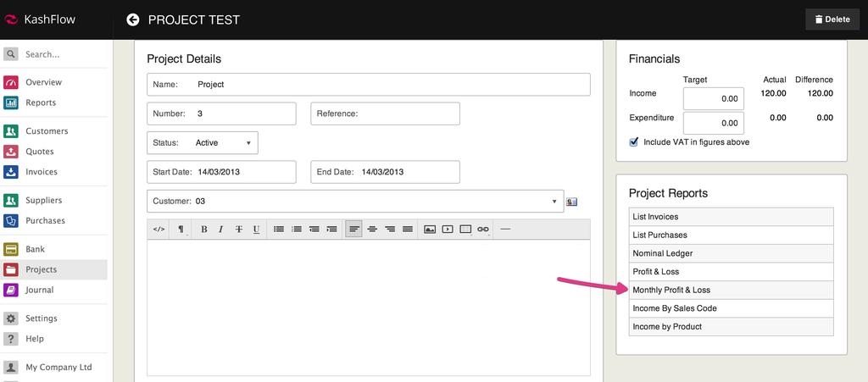868x382 pixels.
Task: Center-align text in the editor
Action: 372,229
